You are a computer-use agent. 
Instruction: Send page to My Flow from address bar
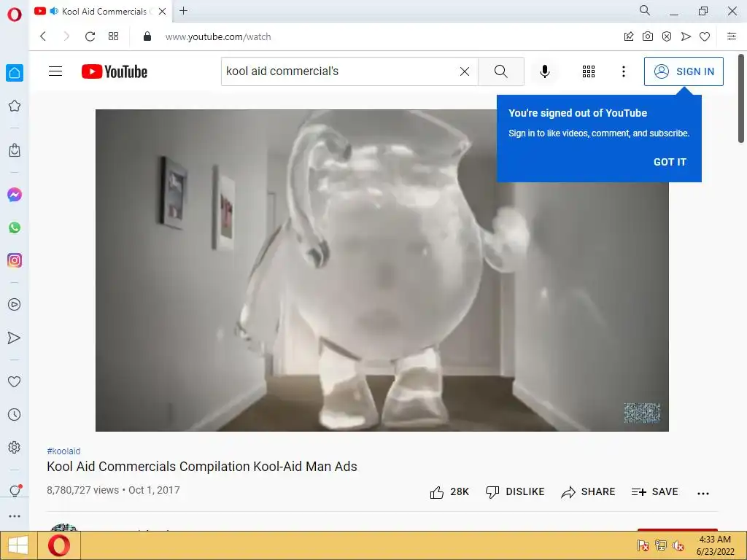(686, 36)
